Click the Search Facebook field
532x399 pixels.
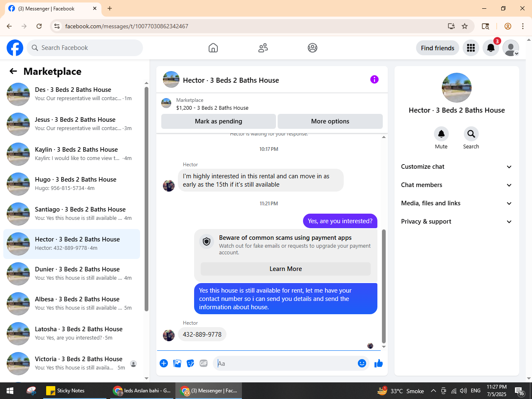tap(85, 48)
